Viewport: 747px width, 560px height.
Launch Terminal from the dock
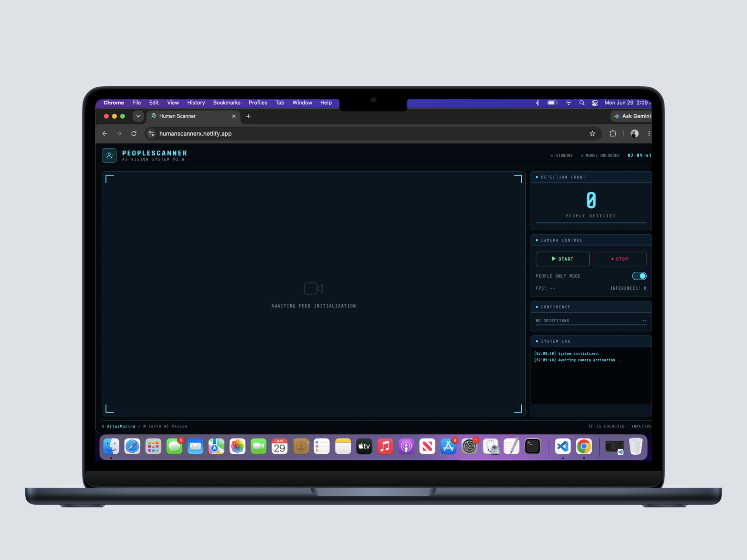(x=533, y=446)
